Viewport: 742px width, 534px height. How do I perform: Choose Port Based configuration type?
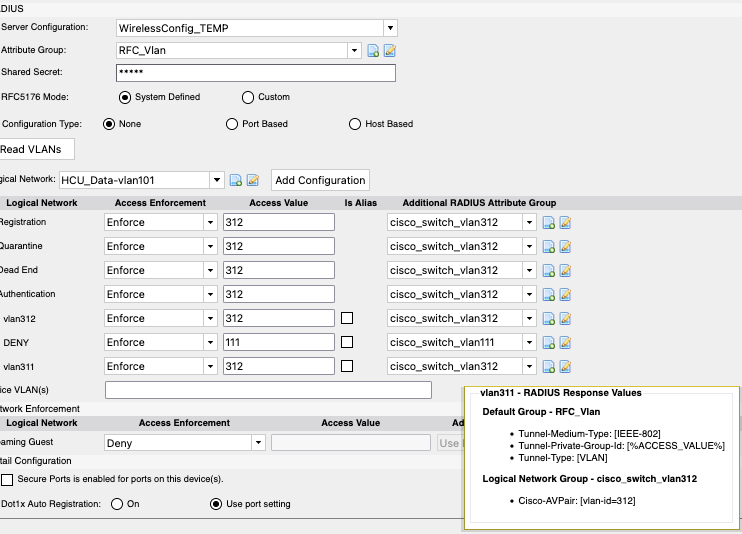(x=233, y=124)
